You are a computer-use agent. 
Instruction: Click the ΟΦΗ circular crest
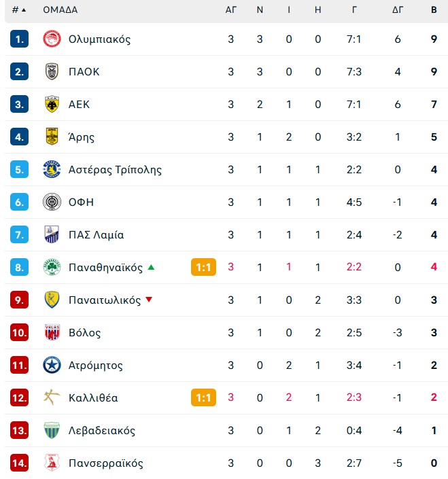pos(52,202)
